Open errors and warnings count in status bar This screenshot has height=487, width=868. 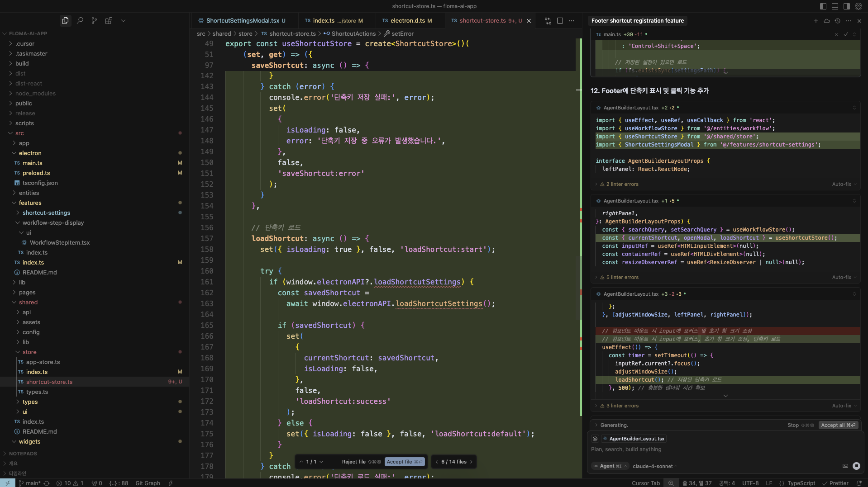70,483
